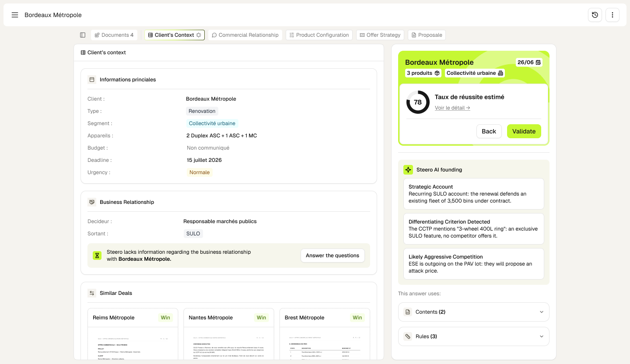Image resolution: width=630 pixels, height=364 pixels.
Task: Go to the Product Configuration tab
Action: tap(319, 35)
